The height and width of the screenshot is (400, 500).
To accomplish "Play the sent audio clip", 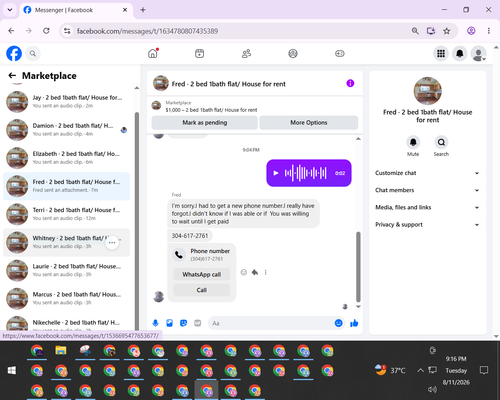I will click(276, 173).
